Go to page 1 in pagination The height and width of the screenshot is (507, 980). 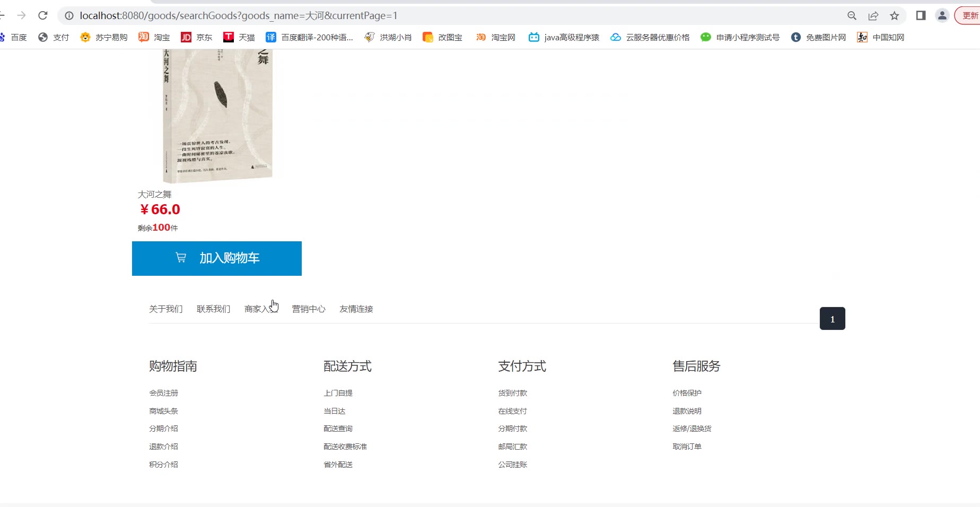point(833,319)
